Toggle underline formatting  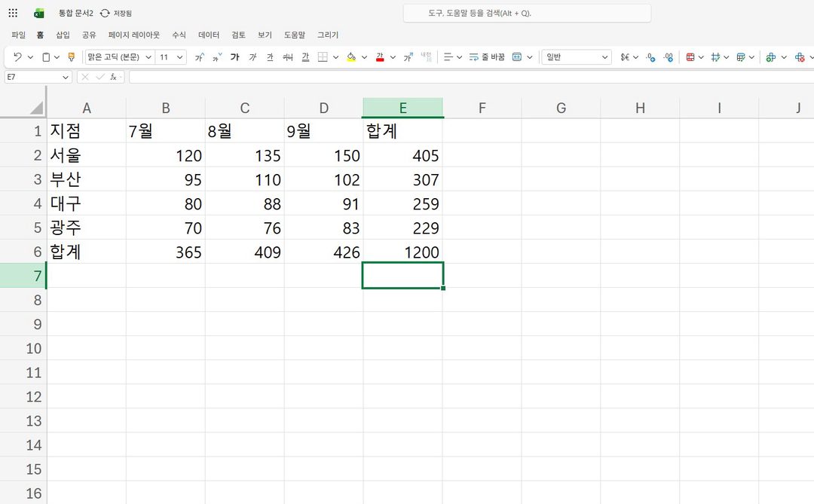(270, 57)
